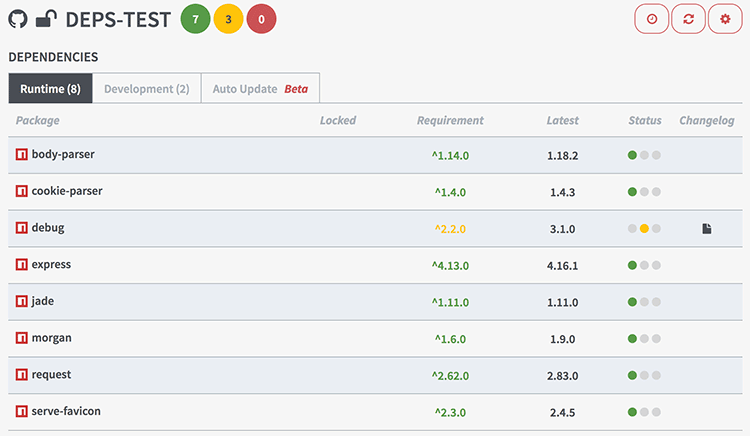Click the ^2.62.0 requirement value
Screen dimensions: 750x436
click(x=450, y=376)
